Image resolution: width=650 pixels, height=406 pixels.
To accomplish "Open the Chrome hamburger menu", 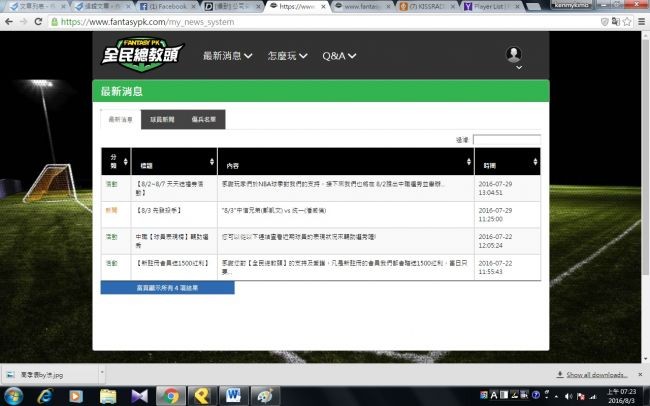I will point(641,22).
